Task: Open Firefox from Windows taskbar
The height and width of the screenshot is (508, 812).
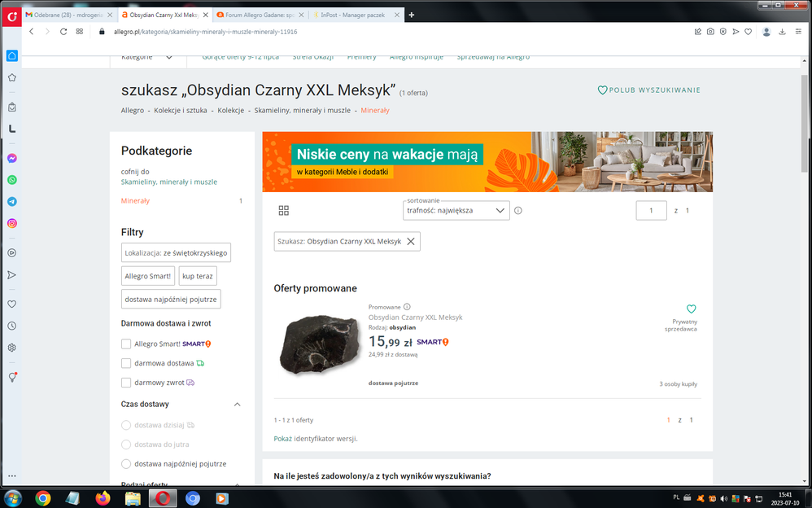Action: point(103,498)
